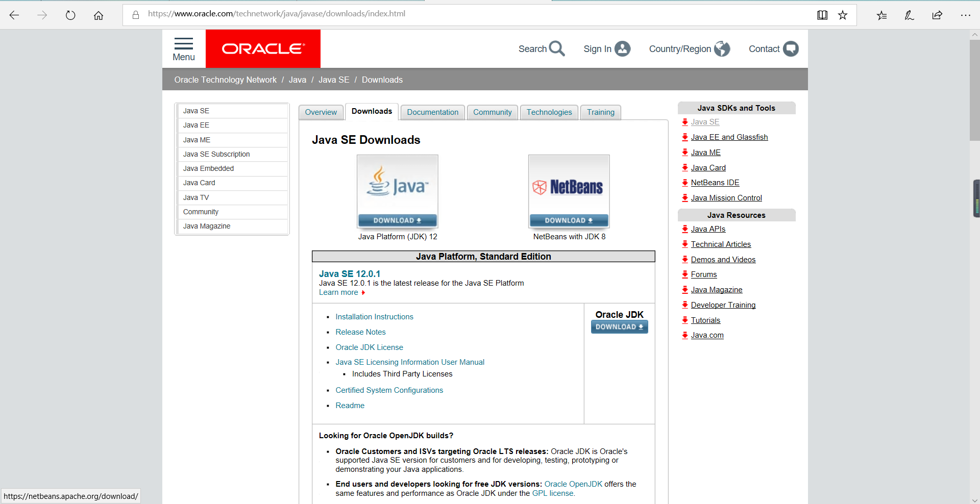Viewport: 980px width, 504px height.
Task: Open the Java SE 12.0.1 heading link
Action: [350, 274]
